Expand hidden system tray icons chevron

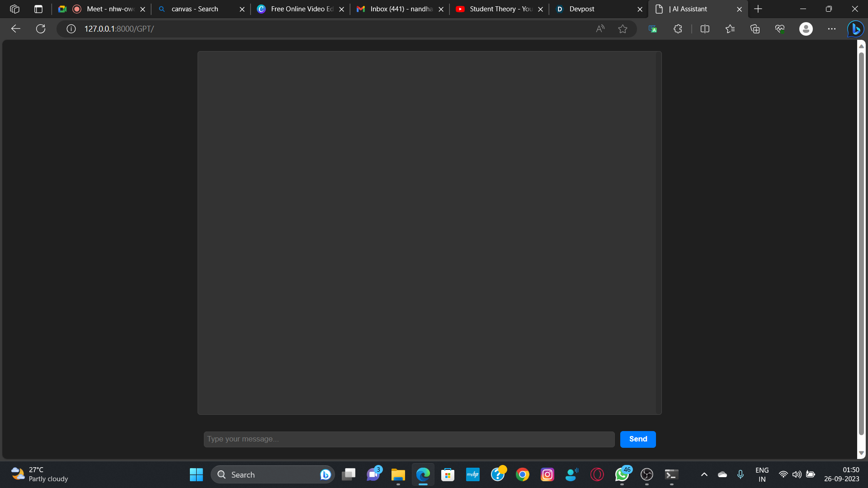[704, 474]
